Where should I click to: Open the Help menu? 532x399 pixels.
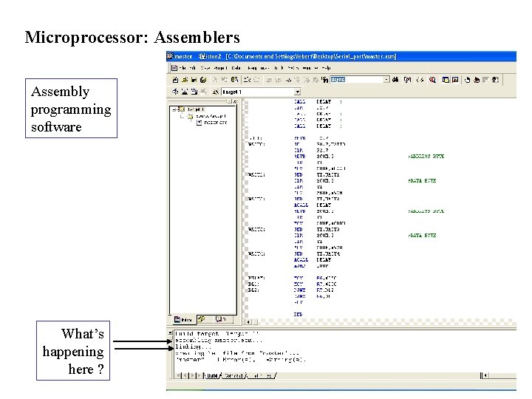pyautogui.click(x=326, y=68)
